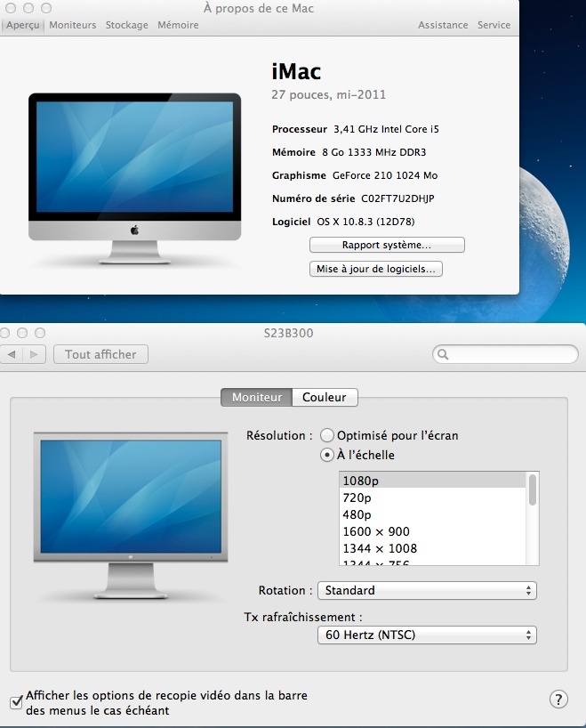Click Mise à jour de logiciels button
The width and height of the screenshot is (586, 728).
[x=376, y=269]
